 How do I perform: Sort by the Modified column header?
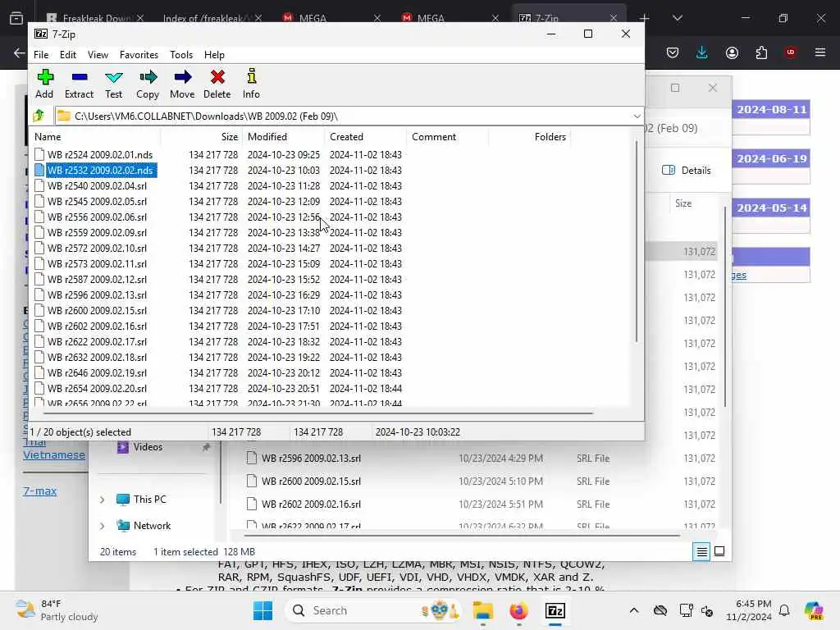click(x=283, y=137)
